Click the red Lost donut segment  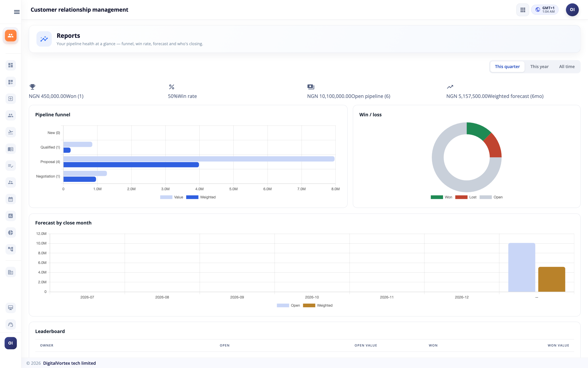tap(493, 146)
